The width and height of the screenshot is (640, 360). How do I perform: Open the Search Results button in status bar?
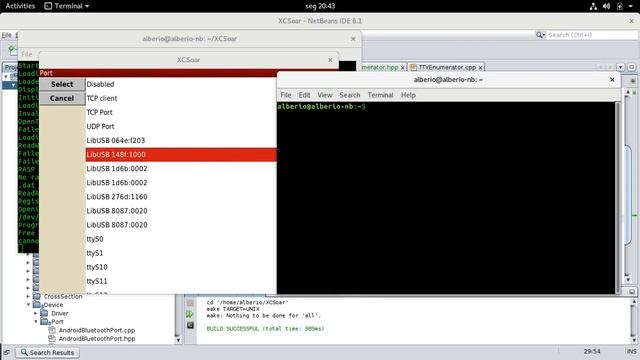[x=47, y=352]
